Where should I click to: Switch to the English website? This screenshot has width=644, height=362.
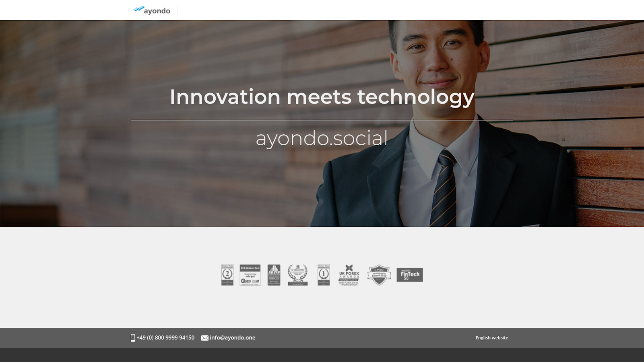(492, 338)
